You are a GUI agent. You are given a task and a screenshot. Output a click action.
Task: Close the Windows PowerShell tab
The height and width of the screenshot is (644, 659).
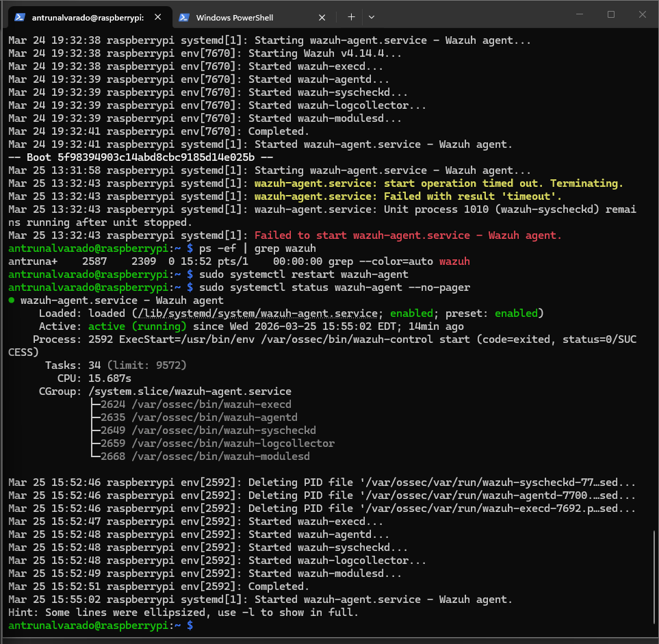[322, 18]
